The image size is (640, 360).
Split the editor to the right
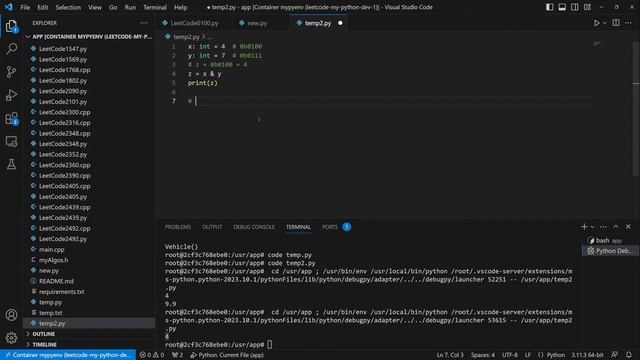tap(616, 23)
